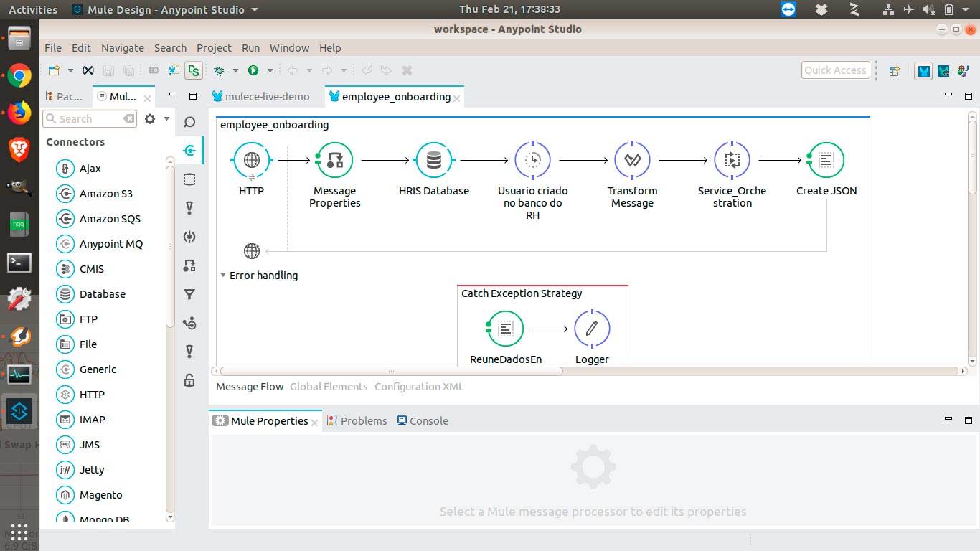Collapse the Error handling section
The height and width of the screenshot is (551, 980).
point(223,275)
